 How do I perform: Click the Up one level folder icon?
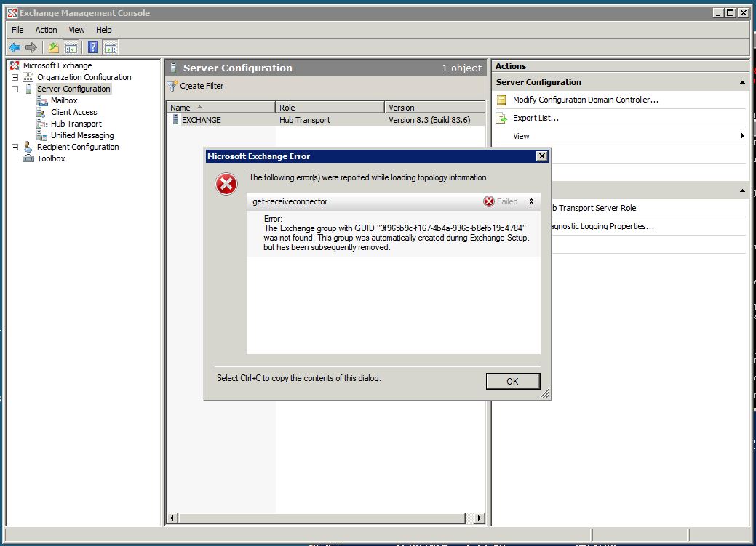tap(54, 47)
